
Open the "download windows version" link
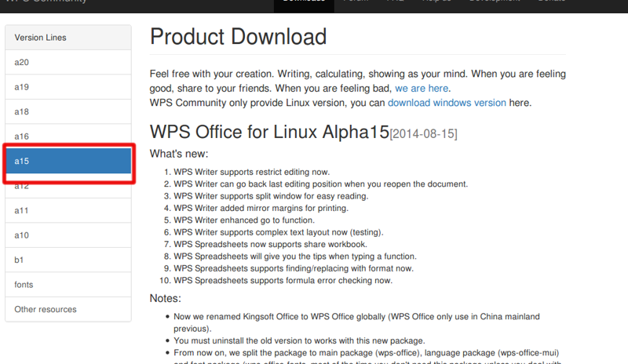click(447, 103)
